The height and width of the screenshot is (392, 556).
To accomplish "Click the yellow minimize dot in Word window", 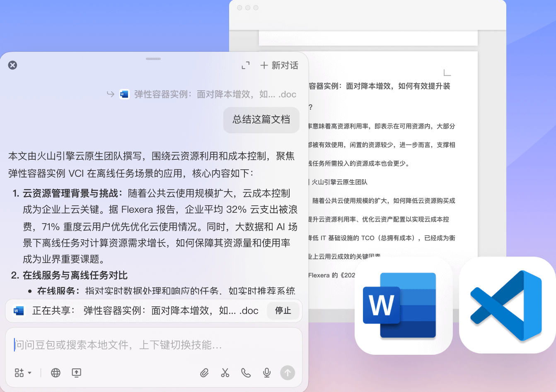I will pos(248,8).
